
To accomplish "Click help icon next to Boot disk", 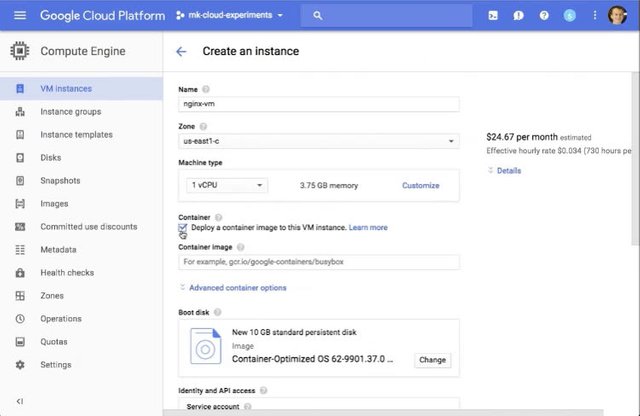I will 218,312.
